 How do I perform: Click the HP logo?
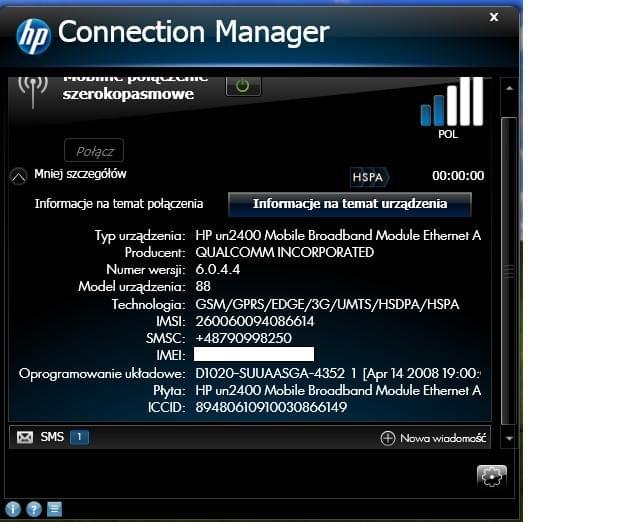tap(33, 36)
